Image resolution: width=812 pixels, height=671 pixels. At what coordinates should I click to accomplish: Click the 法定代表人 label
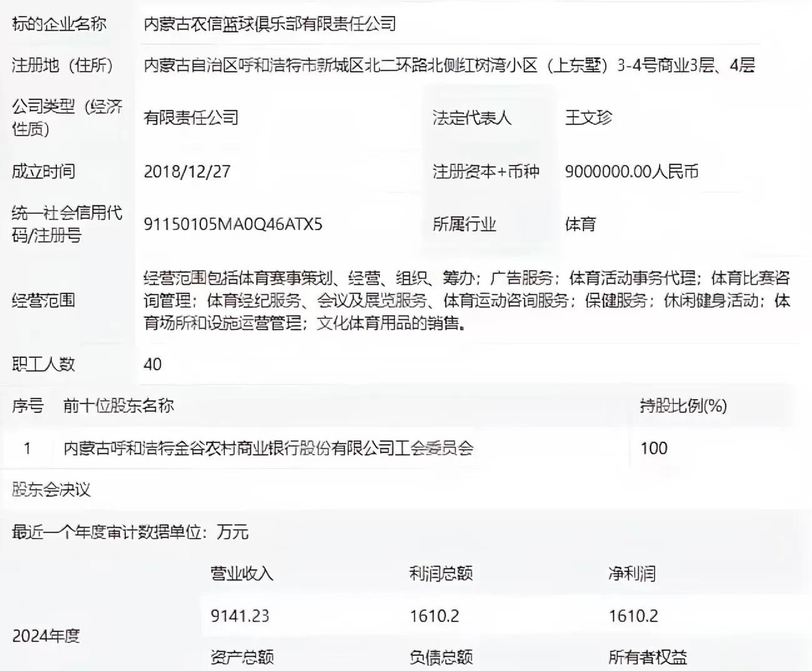pos(472,118)
